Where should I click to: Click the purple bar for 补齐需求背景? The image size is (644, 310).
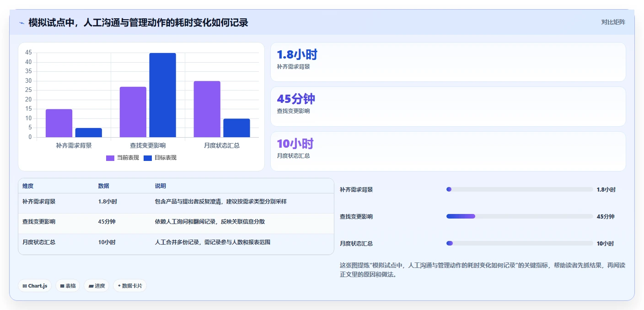[x=59, y=123]
